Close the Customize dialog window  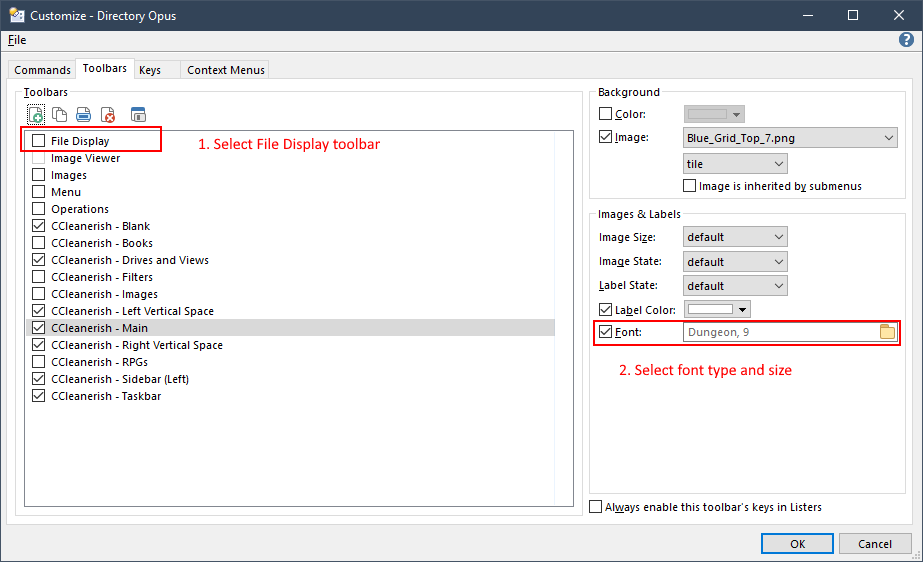coord(898,15)
